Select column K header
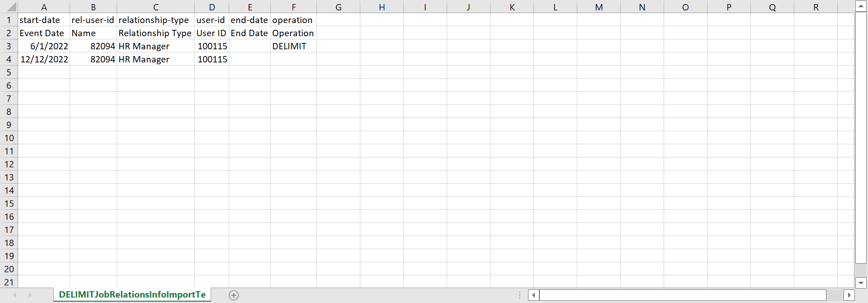 (512, 7)
